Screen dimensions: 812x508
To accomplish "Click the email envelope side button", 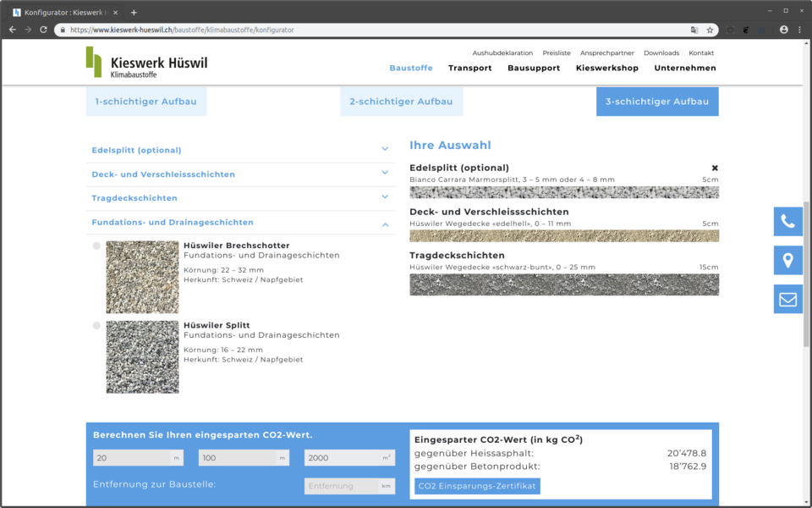I will [x=788, y=299].
